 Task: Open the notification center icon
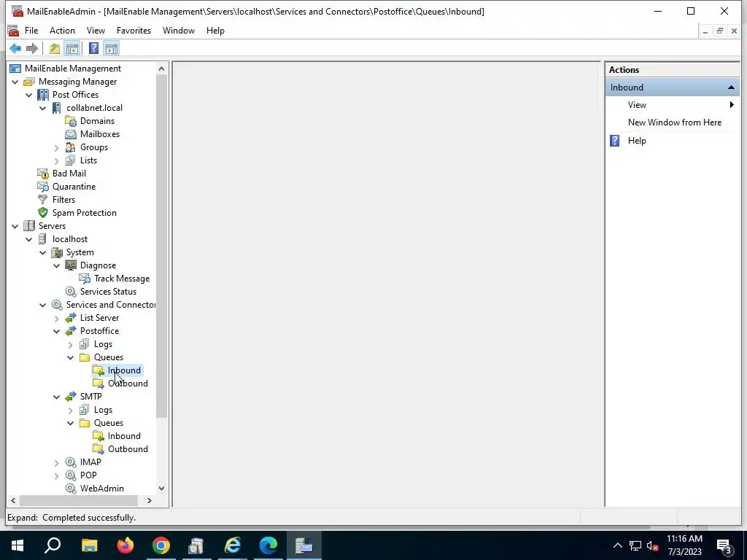(x=724, y=545)
